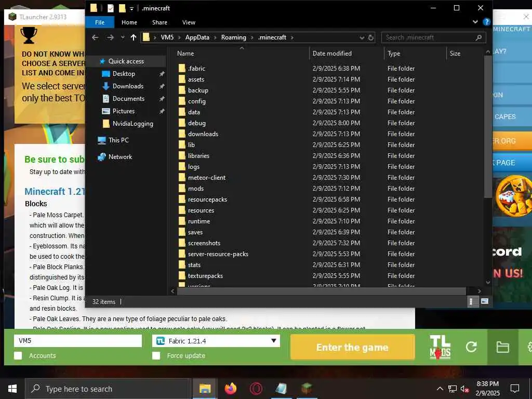Toggle the Accounts checkbox in TLauncher
The width and height of the screenshot is (532, 399).
point(18,355)
